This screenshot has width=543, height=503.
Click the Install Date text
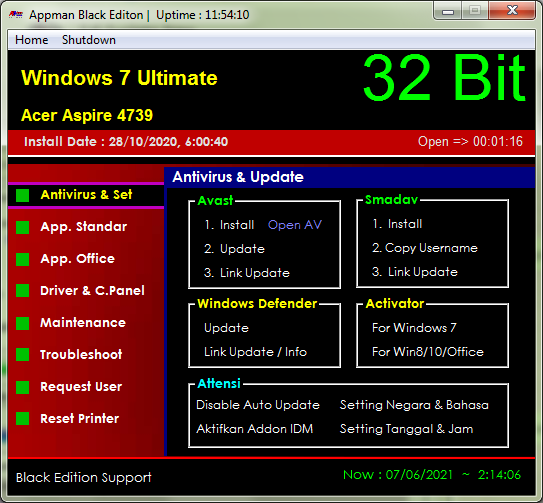click(x=126, y=141)
